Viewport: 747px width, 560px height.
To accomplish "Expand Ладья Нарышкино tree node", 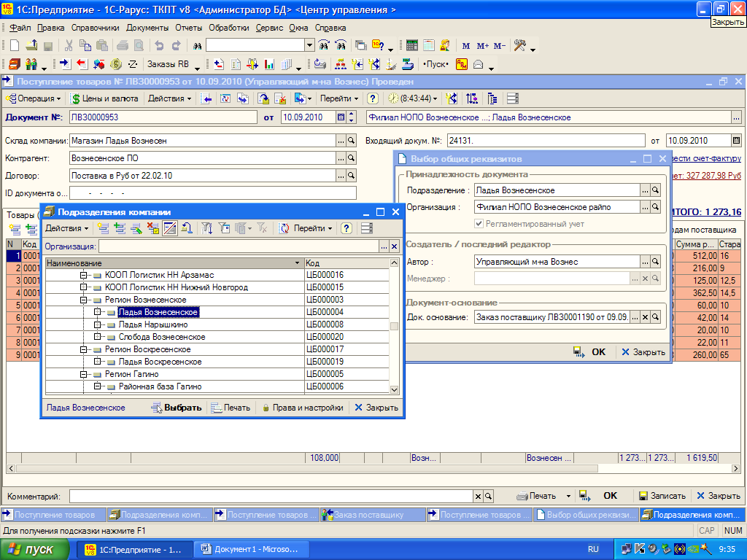I will click(x=97, y=324).
